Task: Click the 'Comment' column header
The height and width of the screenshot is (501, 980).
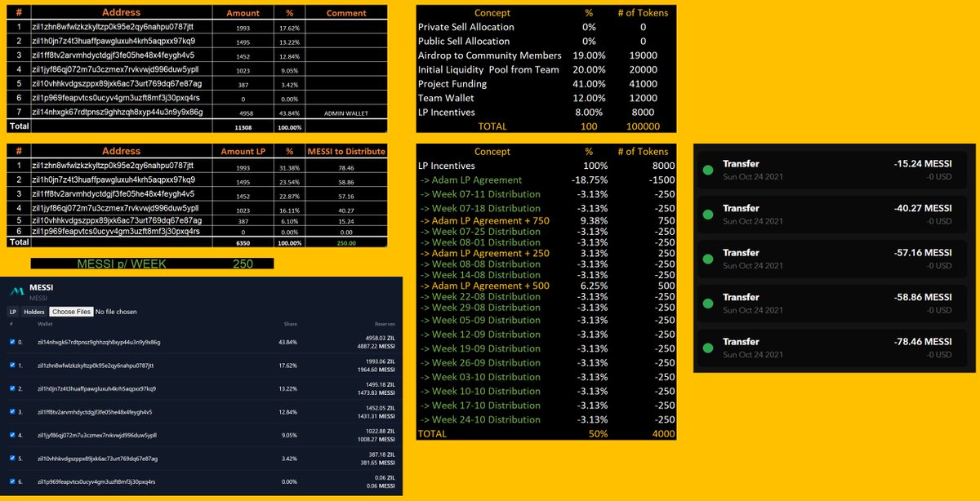Action: (346, 13)
